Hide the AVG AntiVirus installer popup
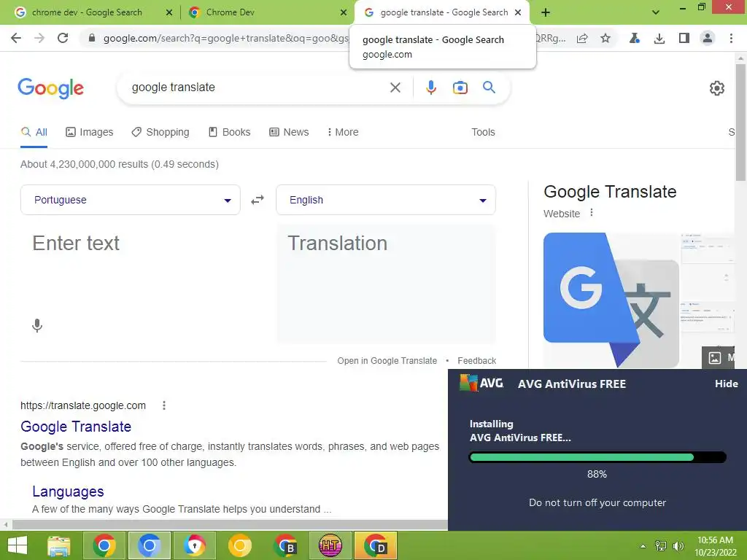 pos(726,384)
